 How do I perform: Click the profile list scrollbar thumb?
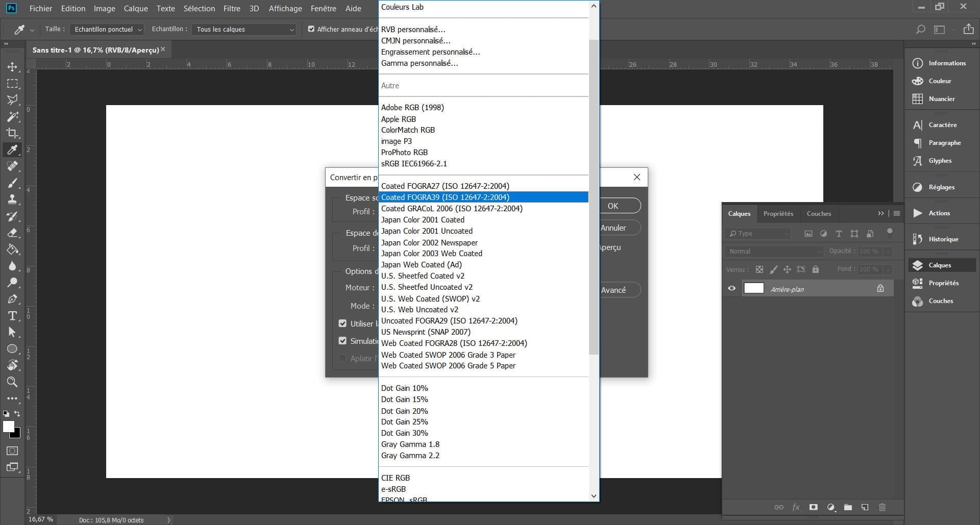(x=593, y=196)
